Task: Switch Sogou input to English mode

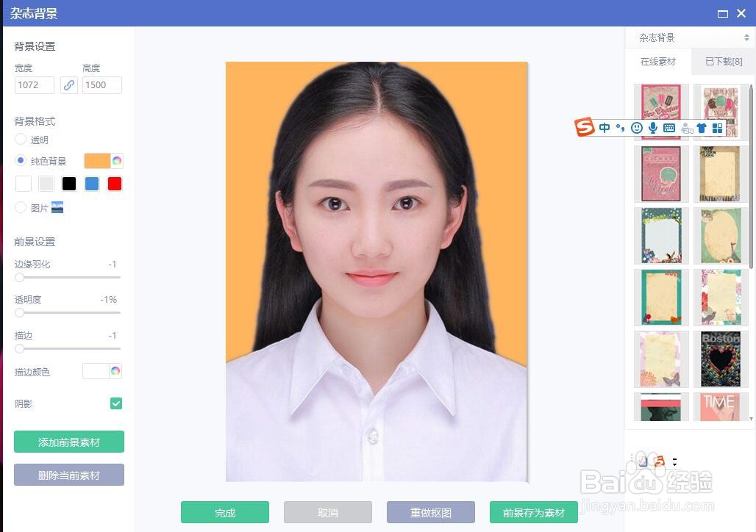Action: (605, 127)
